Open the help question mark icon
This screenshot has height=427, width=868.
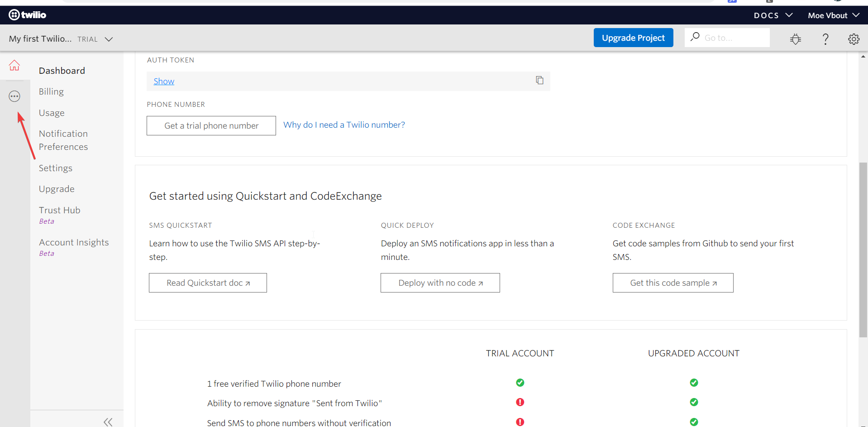coord(825,39)
